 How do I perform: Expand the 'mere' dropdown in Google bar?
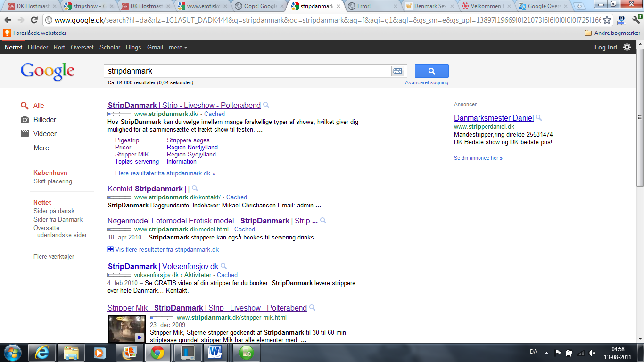pos(178,47)
